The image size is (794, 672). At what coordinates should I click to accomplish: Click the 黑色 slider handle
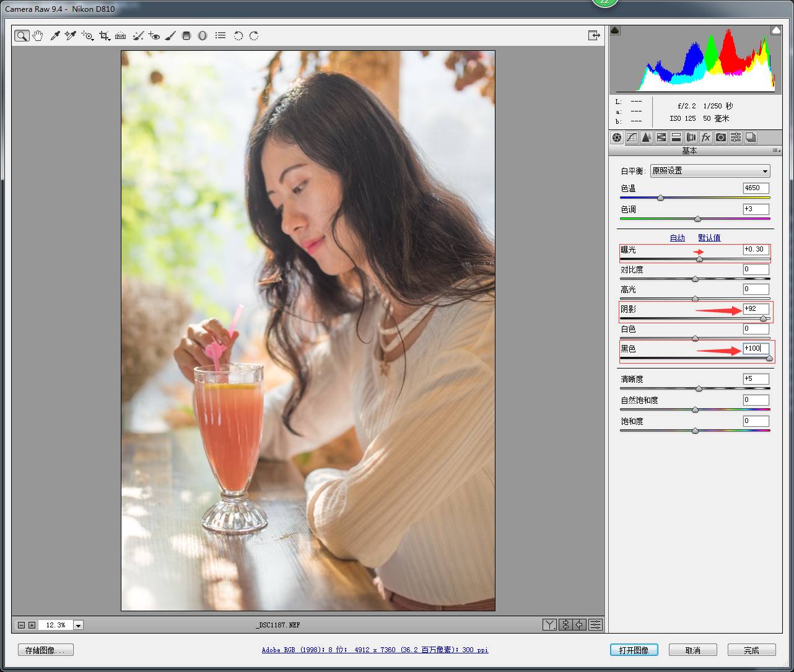(769, 359)
